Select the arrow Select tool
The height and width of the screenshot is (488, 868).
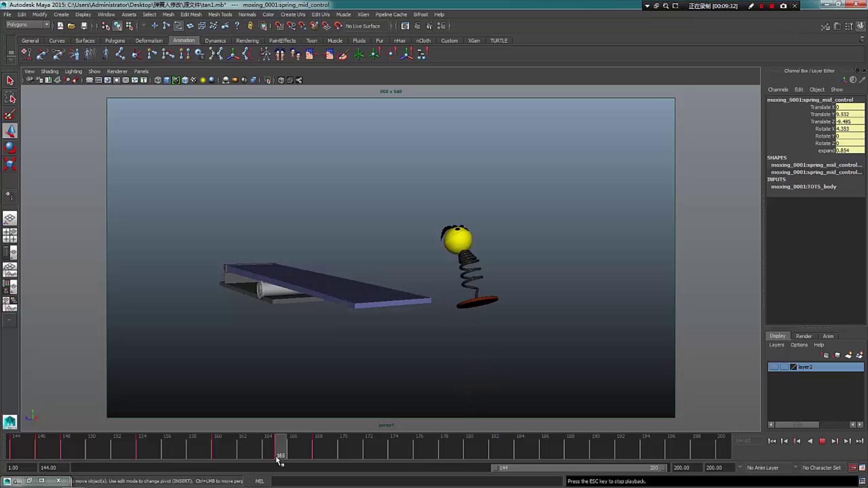10,81
